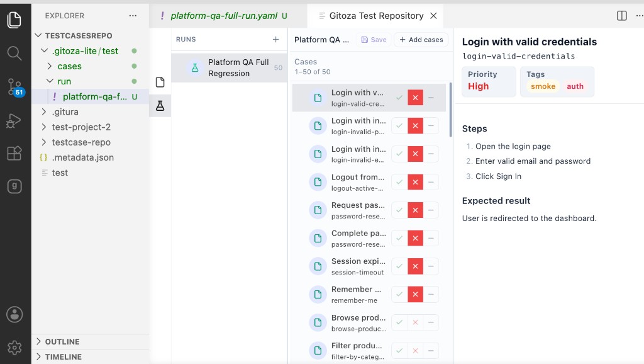Open Explorer more actions ellipsis
644x364 pixels.
tap(133, 16)
